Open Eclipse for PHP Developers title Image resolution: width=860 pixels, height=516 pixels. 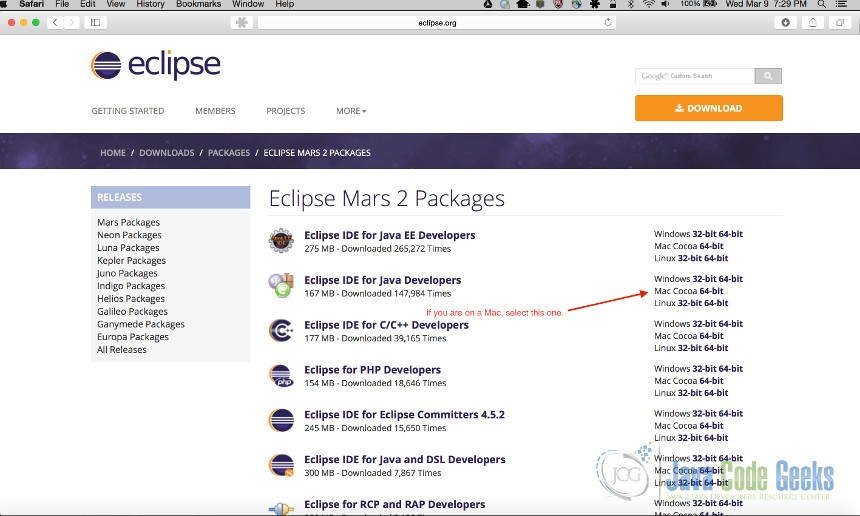point(372,370)
